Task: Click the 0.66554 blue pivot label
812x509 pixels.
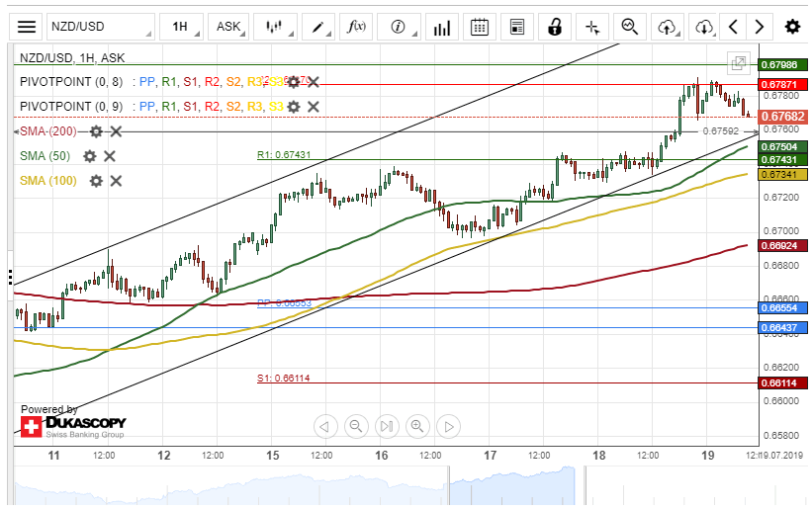Action: pyautogui.click(x=782, y=308)
